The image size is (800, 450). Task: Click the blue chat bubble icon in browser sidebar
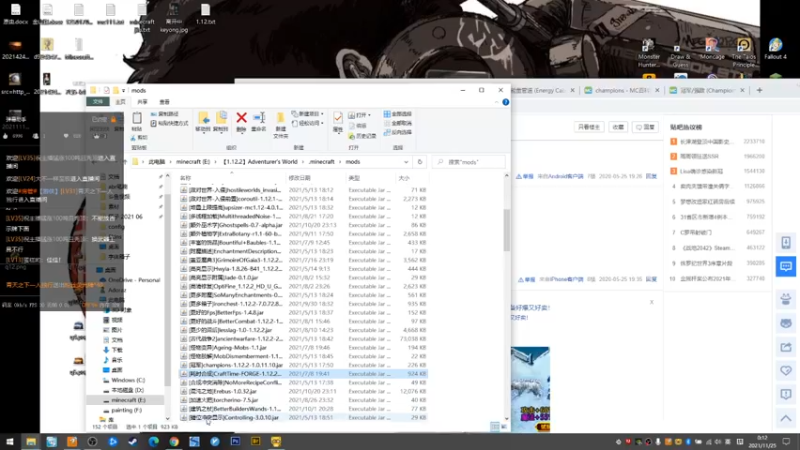pos(786,266)
